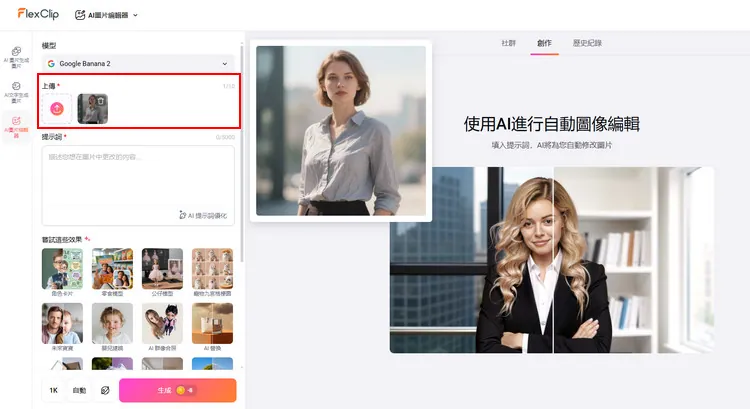The width and height of the screenshot is (750, 409).
Task: Click the pink upload image button
Action: click(x=58, y=108)
